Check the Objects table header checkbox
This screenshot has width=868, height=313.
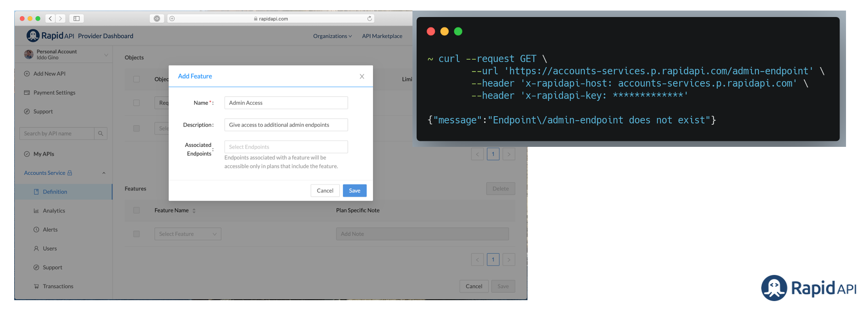[137, 79]
